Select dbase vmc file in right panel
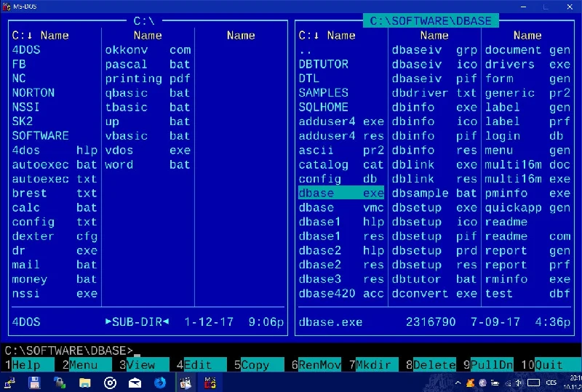The height and width of the screenshot is (392, 582). click(x=341, y=207)
